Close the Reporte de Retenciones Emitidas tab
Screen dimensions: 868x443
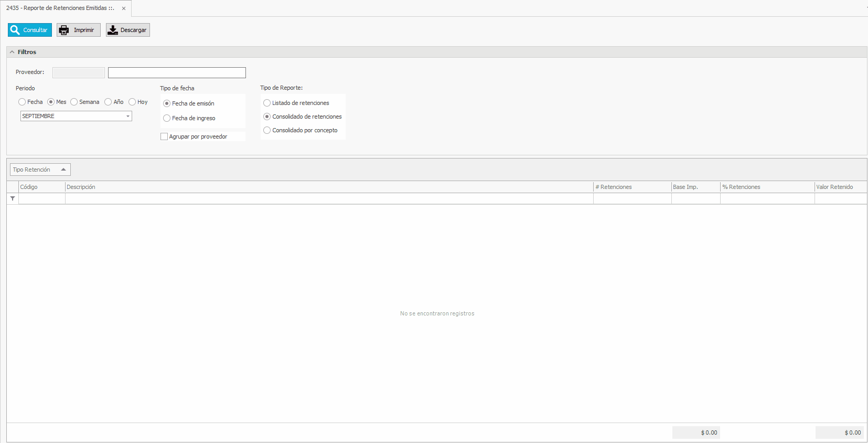[x=124, y=8]
